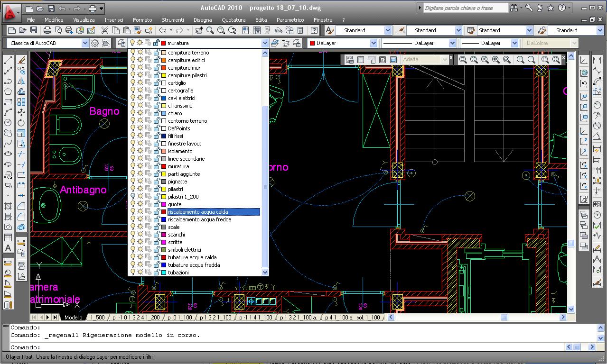Viewport: 607px width, 364px height.
Task: Open the Disegna menu
Action: tap(203, 20)
